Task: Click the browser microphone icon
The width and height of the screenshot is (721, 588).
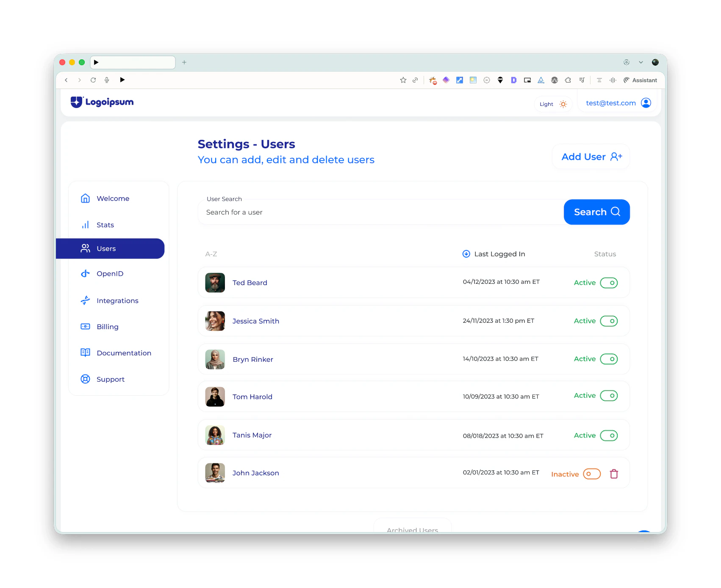Action: pyautogui.click(x=107, y=80)
